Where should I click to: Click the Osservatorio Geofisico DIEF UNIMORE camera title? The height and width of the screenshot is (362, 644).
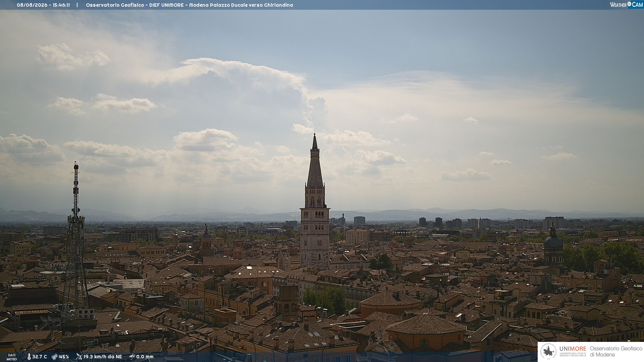(x=190, y=5)
